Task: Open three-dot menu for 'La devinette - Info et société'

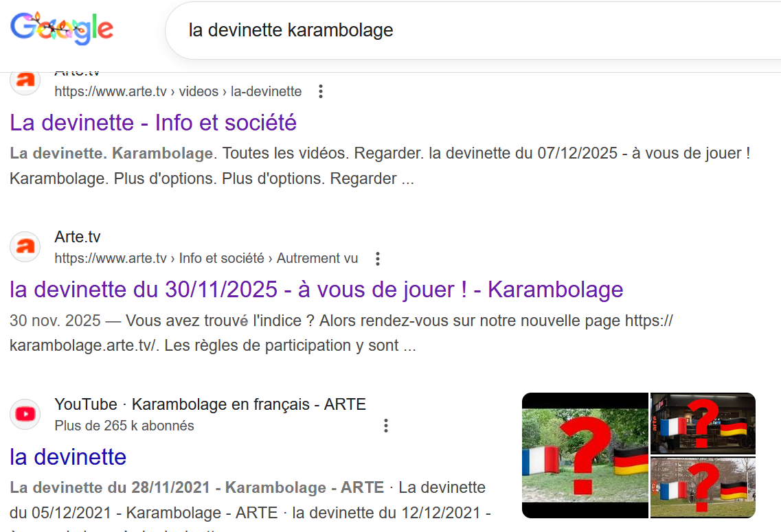Action: pos(320,91)
